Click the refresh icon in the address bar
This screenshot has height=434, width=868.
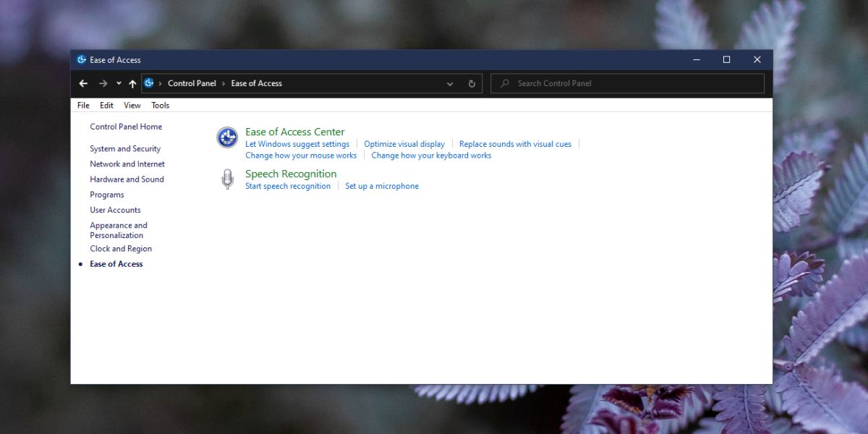pyautogui.click(x=472, y=83)
